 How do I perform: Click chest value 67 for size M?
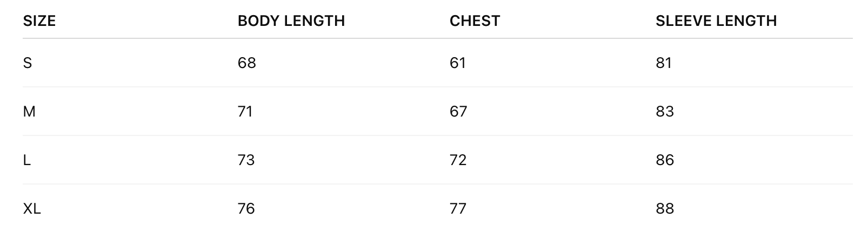[458, 112]
